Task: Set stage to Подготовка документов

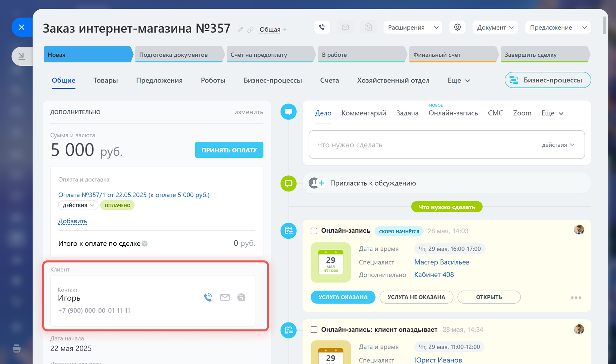Action: (x=180, y=55)
